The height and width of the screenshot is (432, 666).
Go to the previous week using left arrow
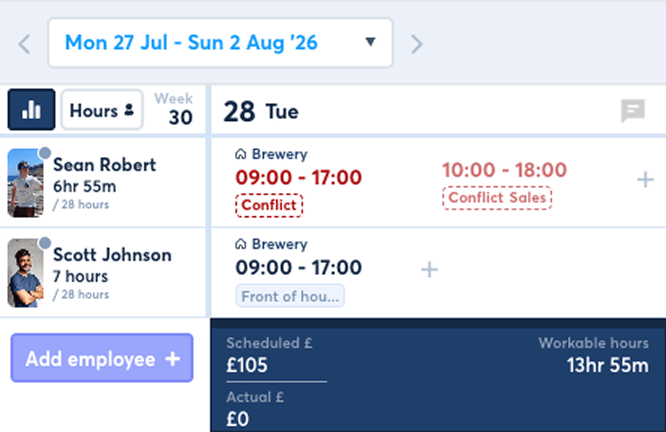(x=25, y=44)
